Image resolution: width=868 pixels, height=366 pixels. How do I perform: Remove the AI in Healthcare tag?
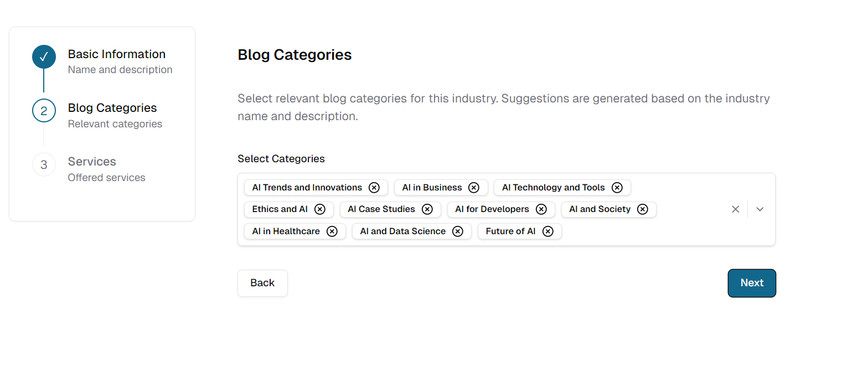(x=332, y=231)
